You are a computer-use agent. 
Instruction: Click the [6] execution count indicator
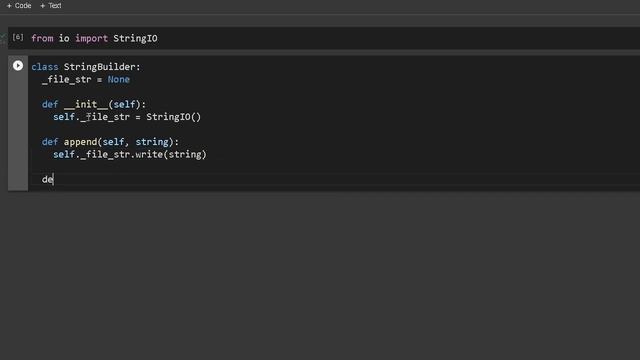(x=18, y=38)
